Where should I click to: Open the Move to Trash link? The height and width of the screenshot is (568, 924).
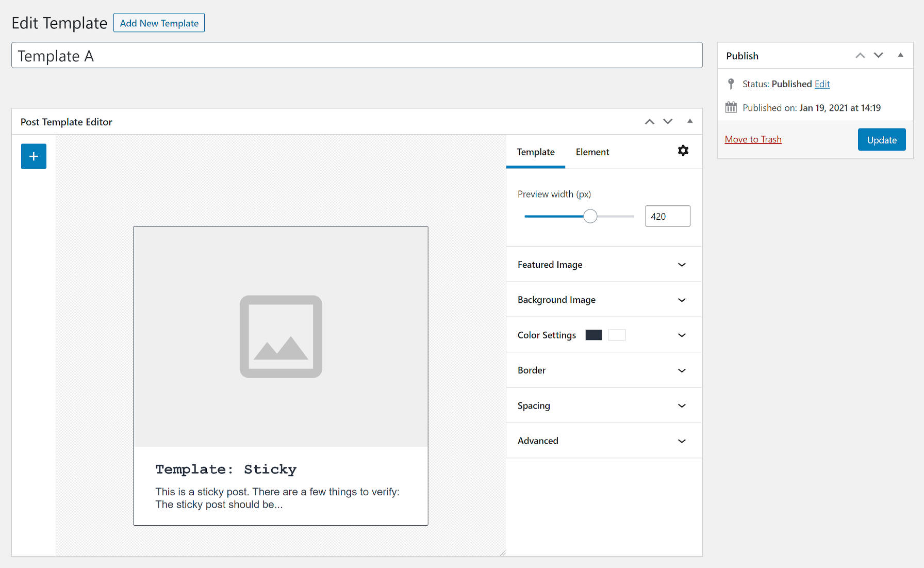point(753,139)
